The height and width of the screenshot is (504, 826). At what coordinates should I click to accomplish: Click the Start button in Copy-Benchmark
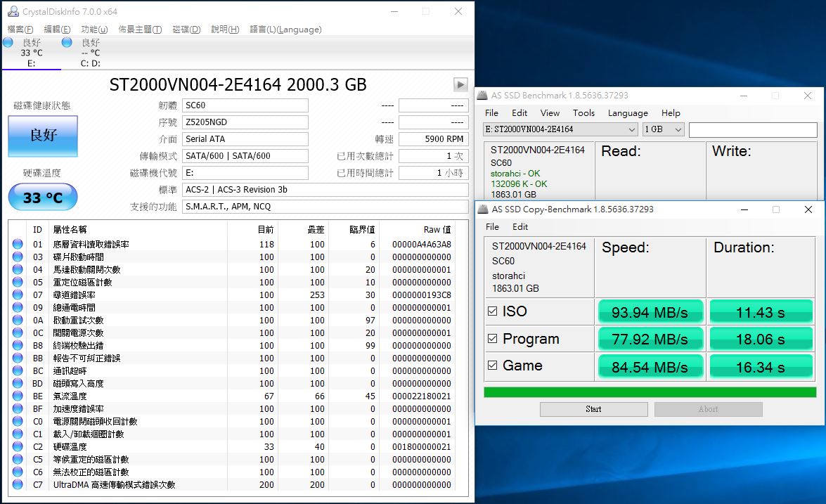click(x=594, y=409)
